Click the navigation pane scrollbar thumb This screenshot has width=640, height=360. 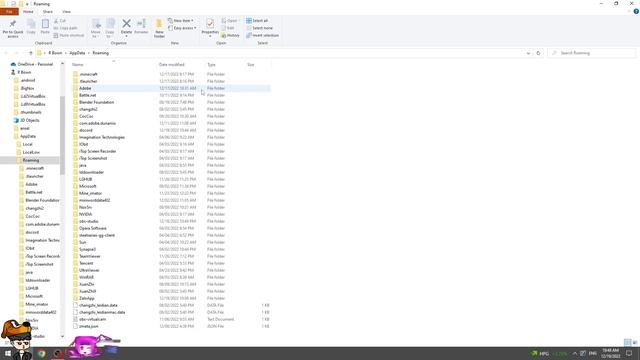[62, 135]
